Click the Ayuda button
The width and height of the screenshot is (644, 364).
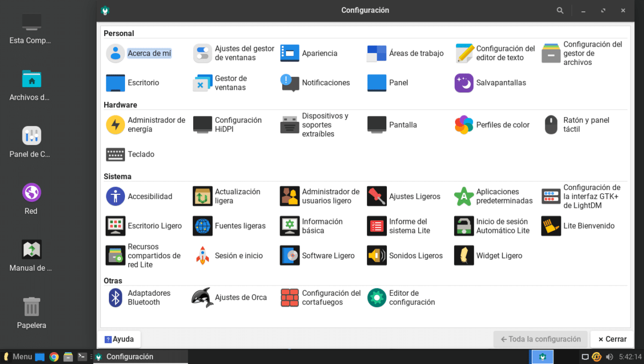119,339
